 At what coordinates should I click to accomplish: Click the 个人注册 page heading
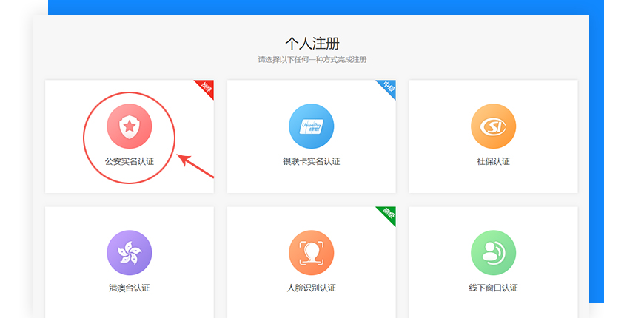312,43
